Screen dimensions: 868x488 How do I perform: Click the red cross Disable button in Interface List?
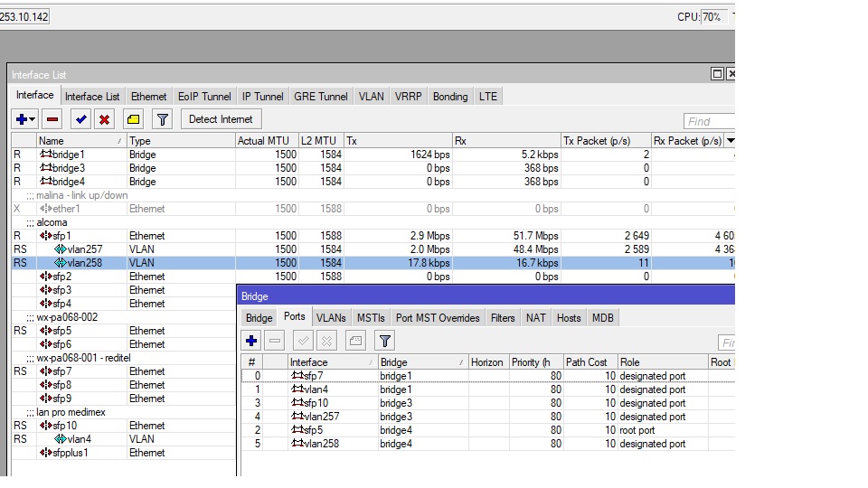pyautogui.click(x=104, y=119)
